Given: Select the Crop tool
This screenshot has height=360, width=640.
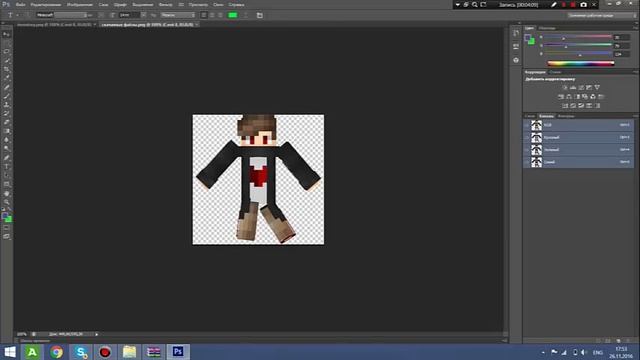Looking at the screenshot, I should tap(7, 69).
